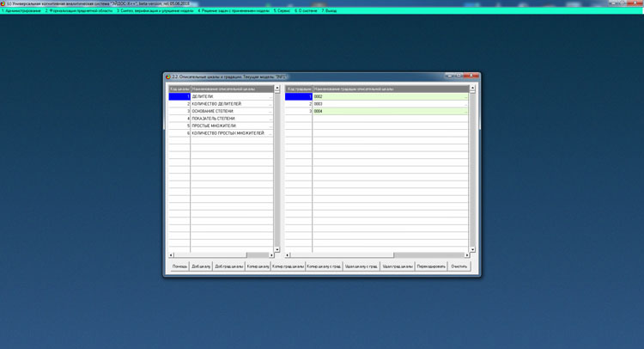
Task: Click the up arrow on left table scrollbar
Action: click(276, 89)
